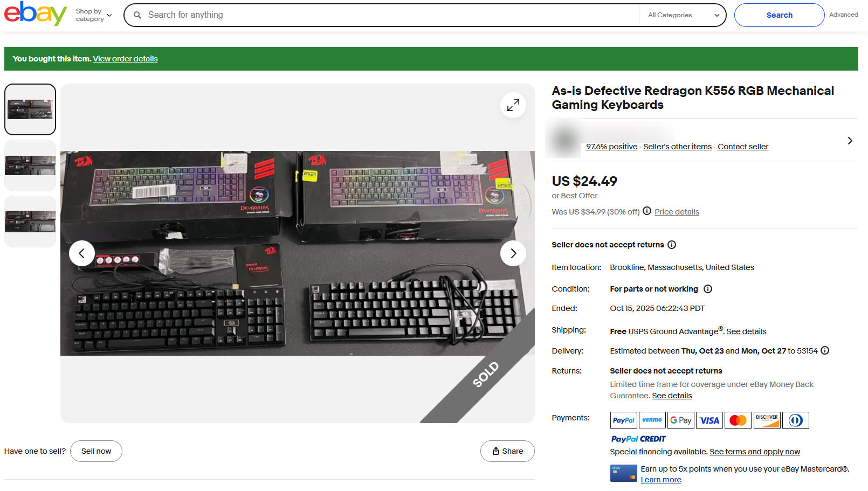This screenshot has width=868, height=491.
Task: Click the eBay logo
Action: [x=36, y=13]
